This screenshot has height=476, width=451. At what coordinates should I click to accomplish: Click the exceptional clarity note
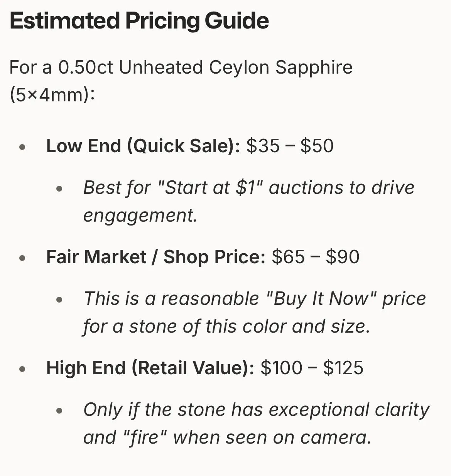(x=257, y=410)
